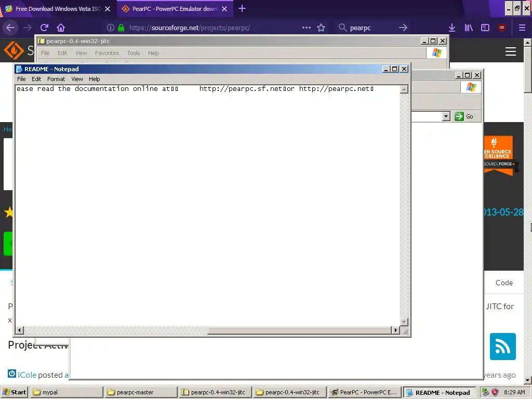Image resolution: width=532 pixels, height=399 pixels.
Task: Toggle the browser sidebar view
Action: 485,28
